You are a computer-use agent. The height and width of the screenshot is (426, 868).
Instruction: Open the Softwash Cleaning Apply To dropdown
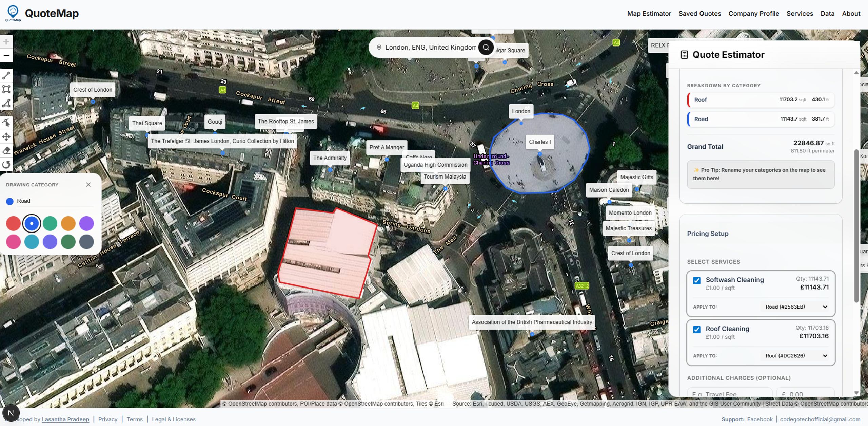click(x=795, y=307)
